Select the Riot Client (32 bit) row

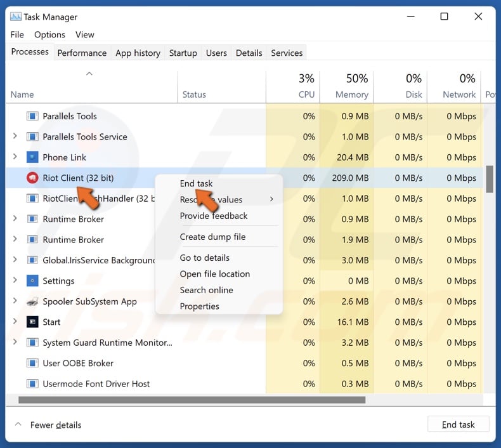244,178
